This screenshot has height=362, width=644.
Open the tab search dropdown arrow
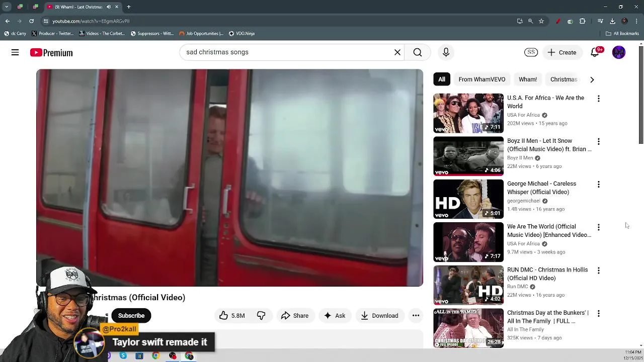pyautogui.click(x=6, y=7)
